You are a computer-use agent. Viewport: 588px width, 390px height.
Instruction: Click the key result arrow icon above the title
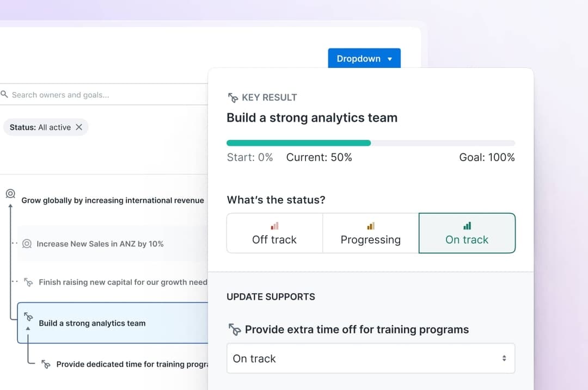[232, 97]
